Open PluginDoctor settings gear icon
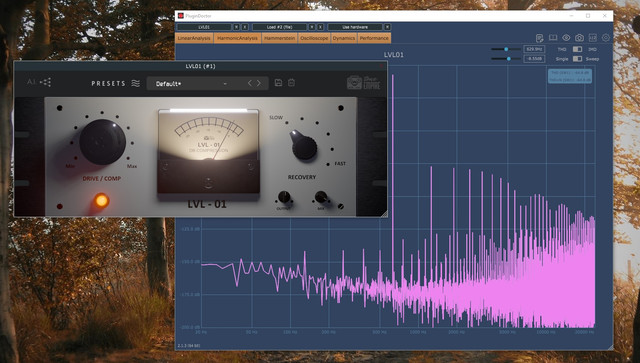 606,38
